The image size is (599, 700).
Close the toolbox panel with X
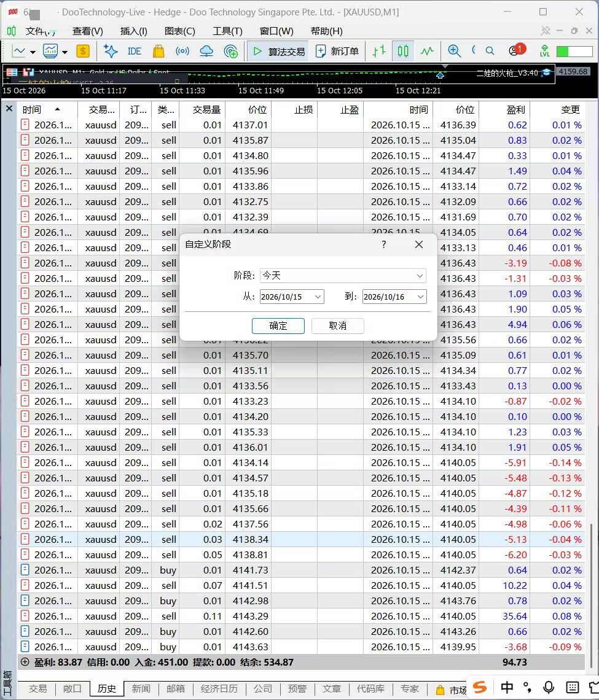(x=9, y=108)
